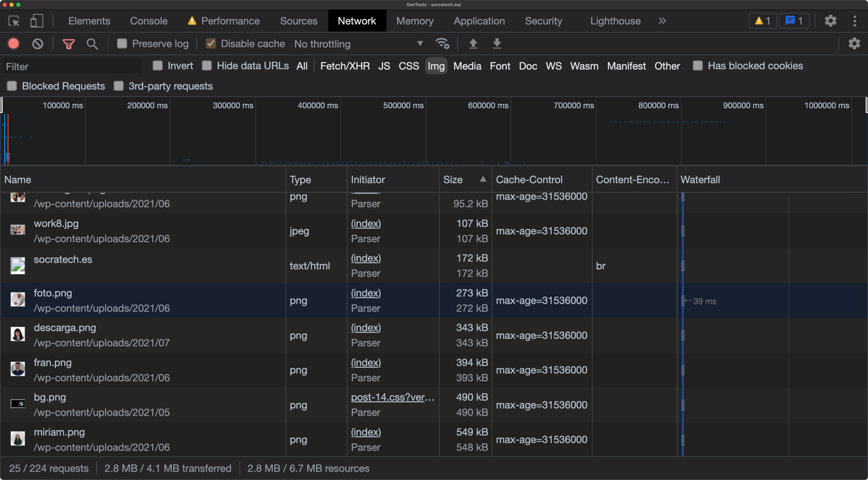The image size is (868, 480).
Task: Switch to the Console tab
Action: click(149, 21)
